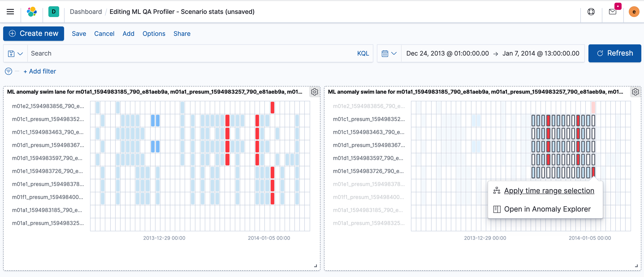Open right swim lane panel gear options
The height and width of the screenshot is (277, 644).
click(635, 92)
